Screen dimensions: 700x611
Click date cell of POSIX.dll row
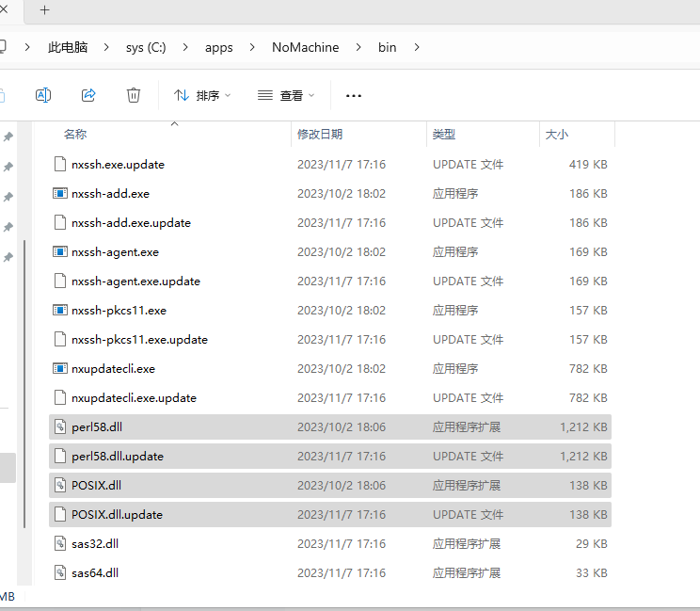coord(342,485)
